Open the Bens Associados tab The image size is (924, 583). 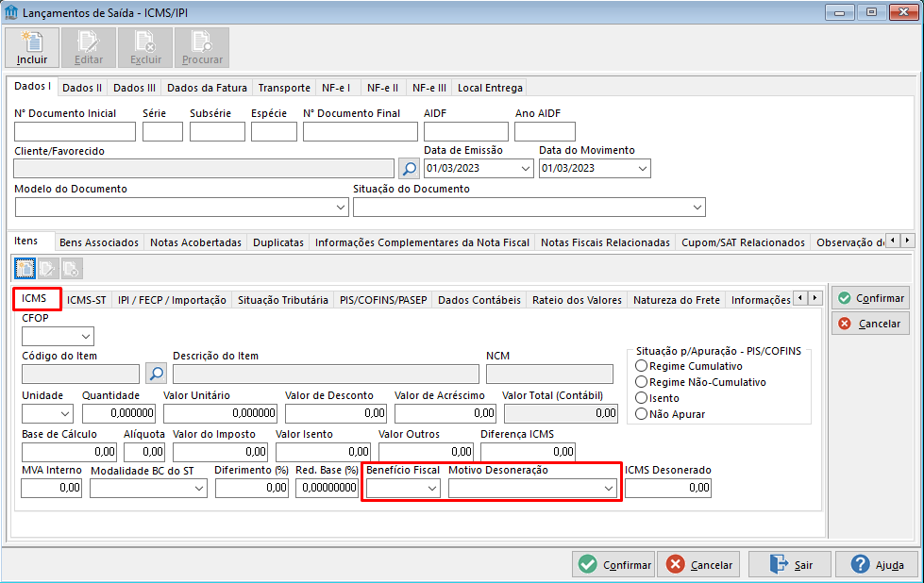click(99, 242)
